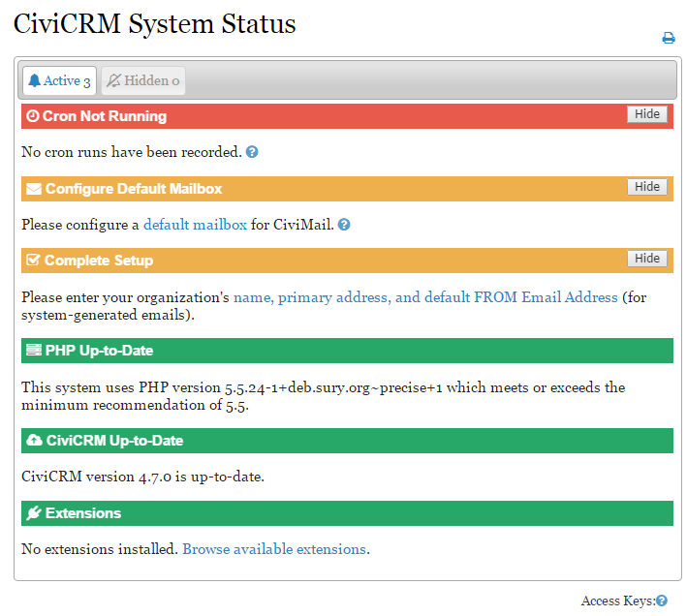Image resolution: width=687 pixels, height=616 pixels.
Task: Open help icon beside cron runs message
Action: [x=252, y=152]
